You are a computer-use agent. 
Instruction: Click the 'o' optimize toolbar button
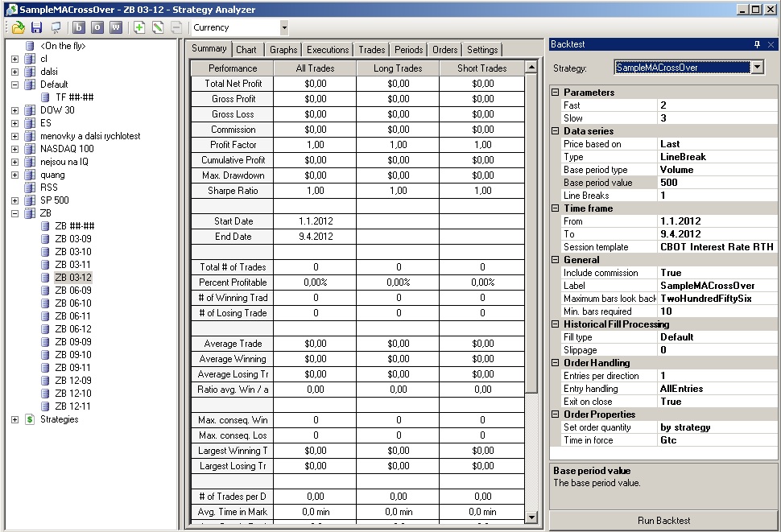coord(97,28)
